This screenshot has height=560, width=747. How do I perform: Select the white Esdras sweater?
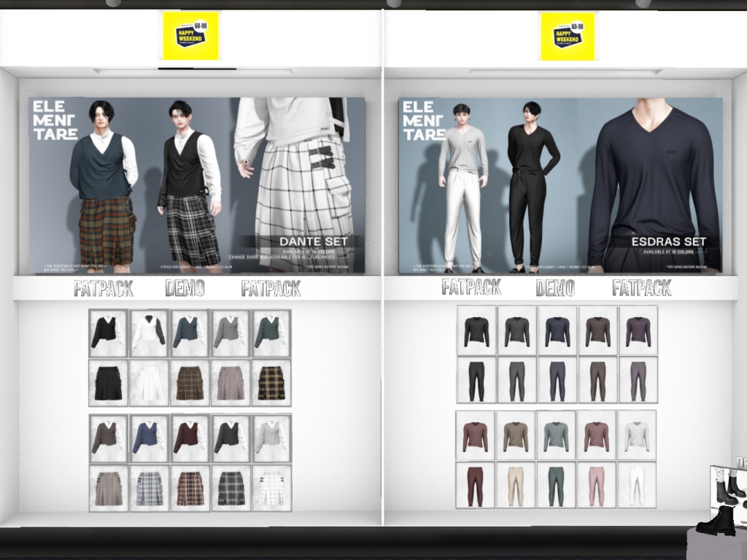[x=636, y=435]
